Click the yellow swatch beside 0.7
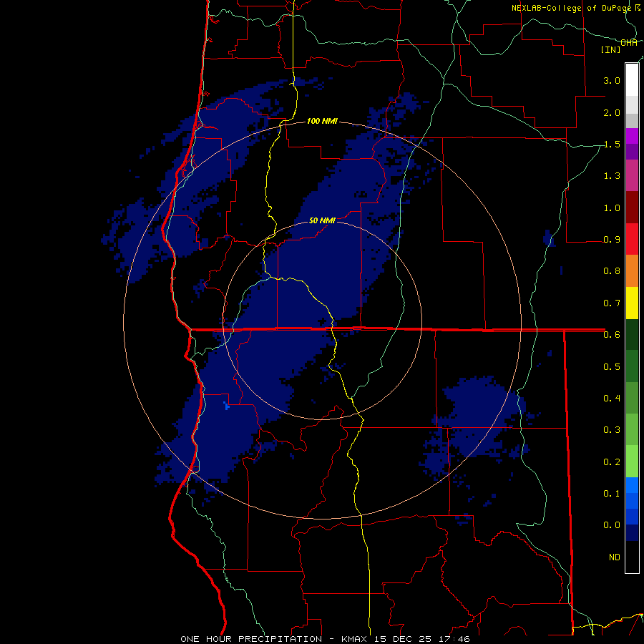 pyautogui.click(x=632, y=303)
